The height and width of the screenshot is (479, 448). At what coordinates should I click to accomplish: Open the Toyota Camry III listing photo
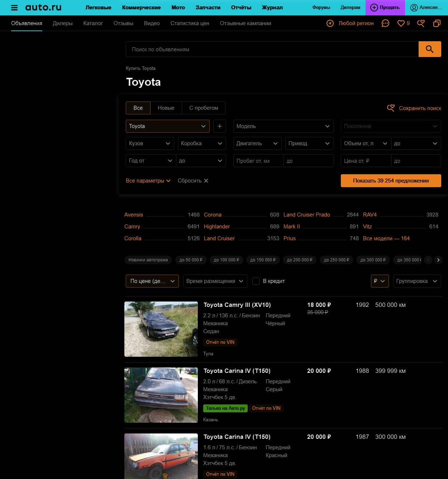[161, 329]
